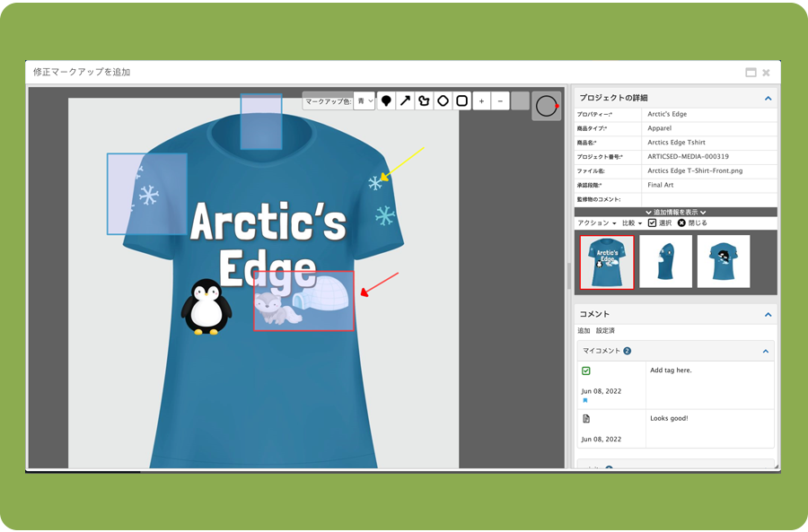Click the 閉じる close icon button
808x532 pixels.
(x=682, y=222)
